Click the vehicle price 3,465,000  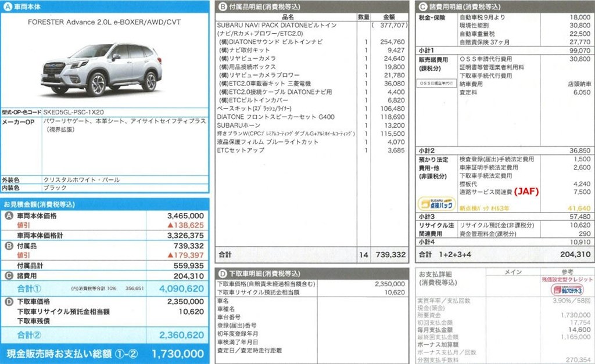click(x=185, y=216)
